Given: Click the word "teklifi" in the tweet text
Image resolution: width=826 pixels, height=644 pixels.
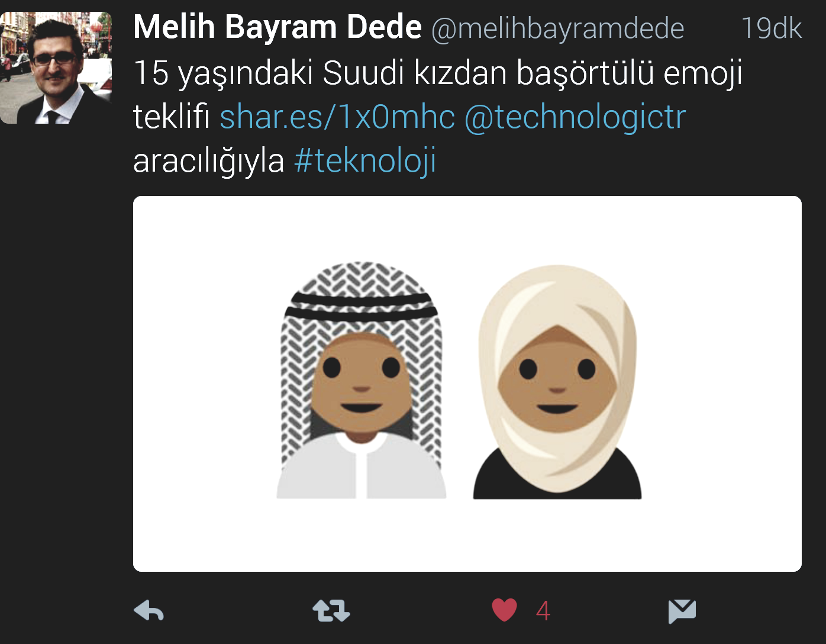Looking at the screenshot, I should click(172, 117).
